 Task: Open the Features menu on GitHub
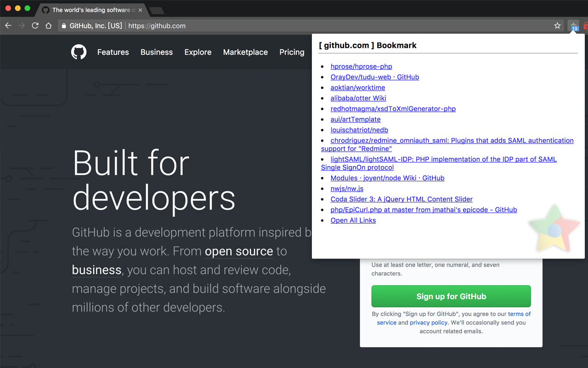pos(113,52)
